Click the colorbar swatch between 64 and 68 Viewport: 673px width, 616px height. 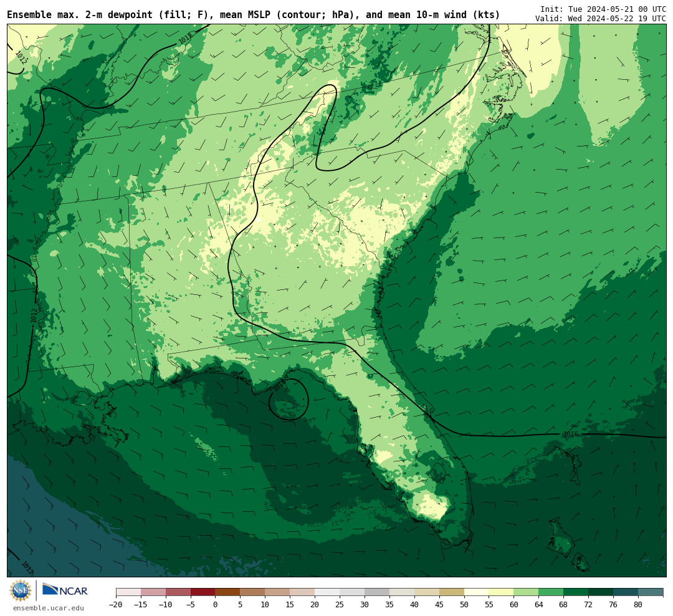point(551,592)
